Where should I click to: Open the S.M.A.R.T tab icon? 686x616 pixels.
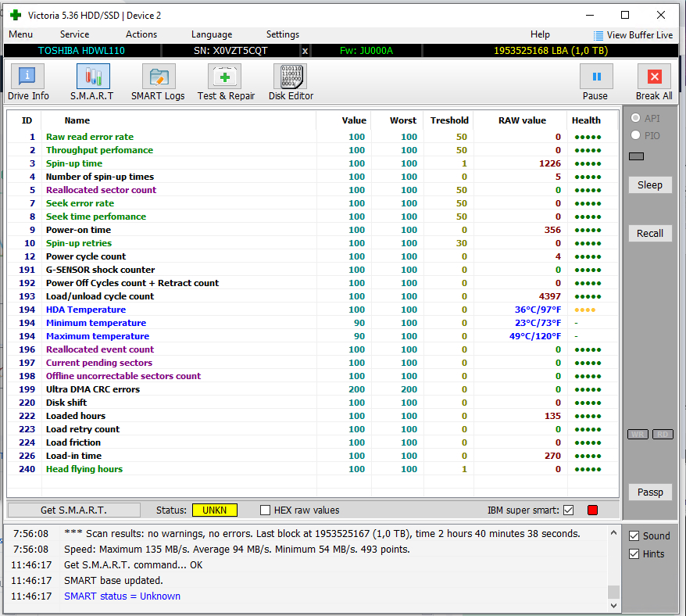(x=93, y=76)
